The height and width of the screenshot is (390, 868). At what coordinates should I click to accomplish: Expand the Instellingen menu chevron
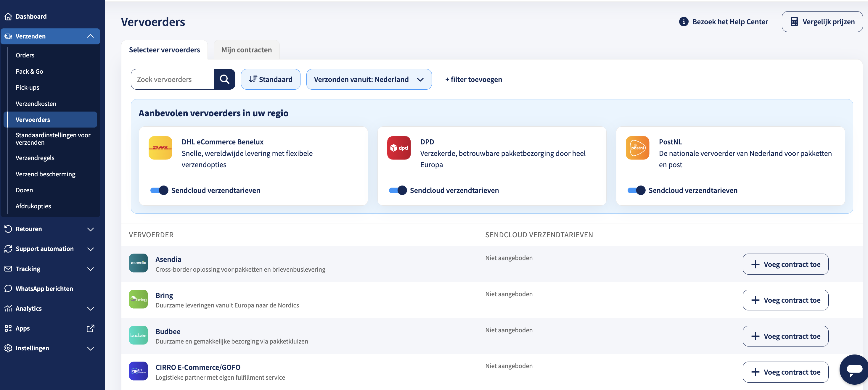coord(90,348)
